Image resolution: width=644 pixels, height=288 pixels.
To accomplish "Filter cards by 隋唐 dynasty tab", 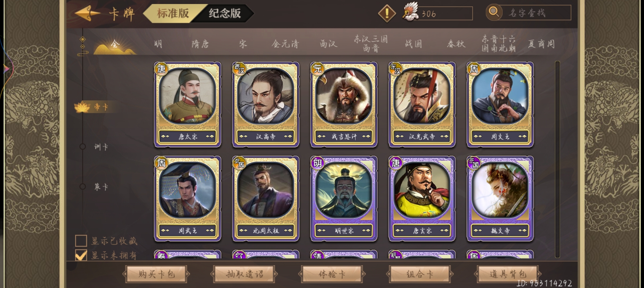I will (200, 44).
